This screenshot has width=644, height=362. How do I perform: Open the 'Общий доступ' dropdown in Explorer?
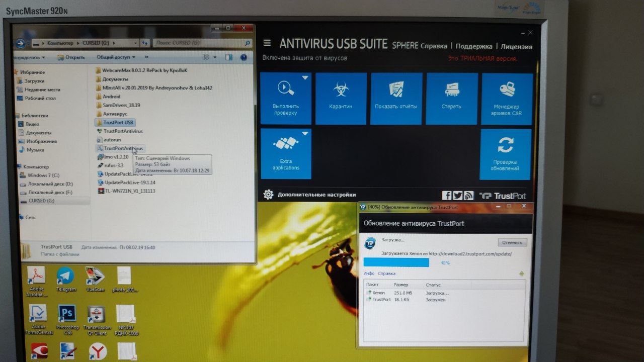click(x=116, y=57)
